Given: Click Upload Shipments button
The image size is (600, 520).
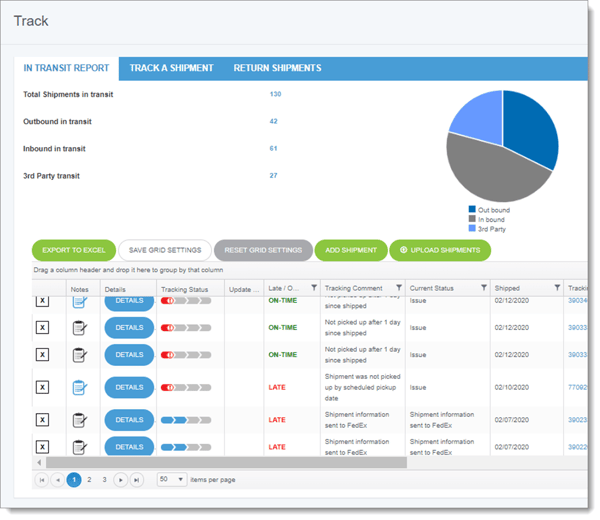Looking at the screenshot, I should pyautogui.click(x=440, y=250).
